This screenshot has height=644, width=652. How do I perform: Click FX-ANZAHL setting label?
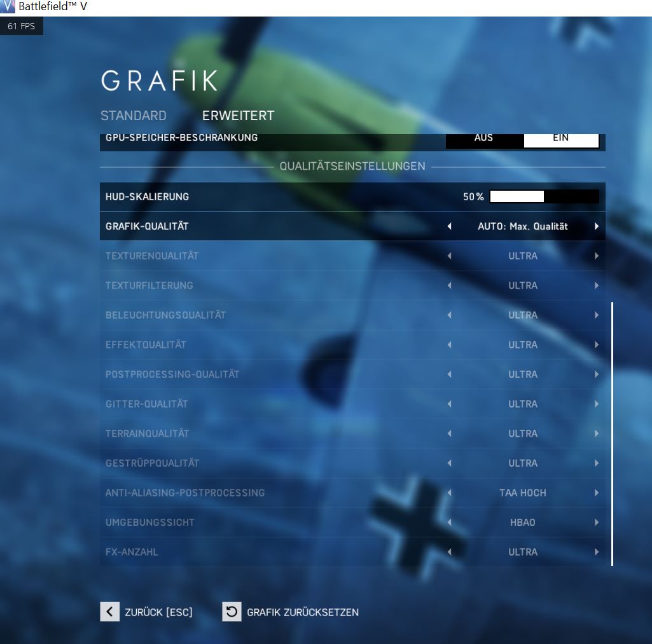132,552
